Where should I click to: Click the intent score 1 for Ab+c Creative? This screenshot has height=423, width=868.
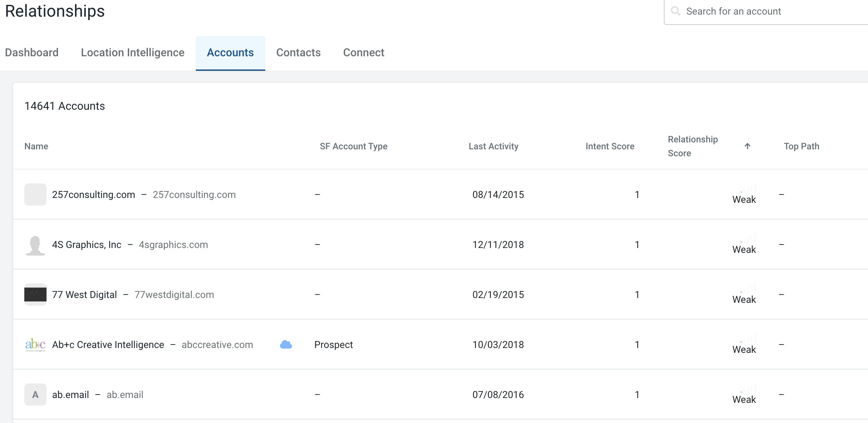tap(637, 345)
